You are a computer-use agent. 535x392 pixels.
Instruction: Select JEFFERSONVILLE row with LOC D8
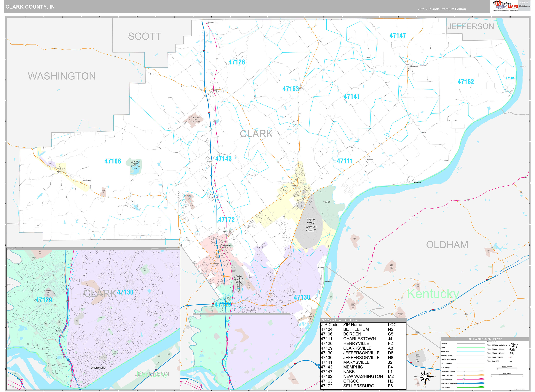pyautogui.click(x=363, y=353)
